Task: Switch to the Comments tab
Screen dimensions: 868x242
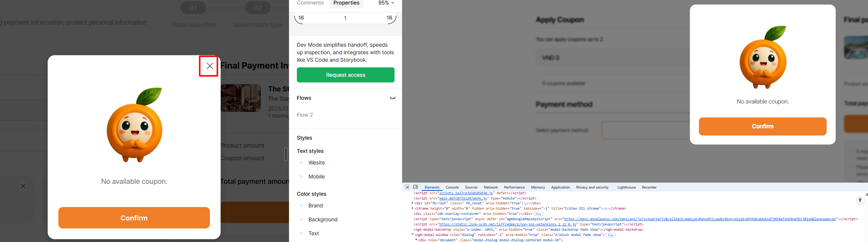Action: (310, 3)
